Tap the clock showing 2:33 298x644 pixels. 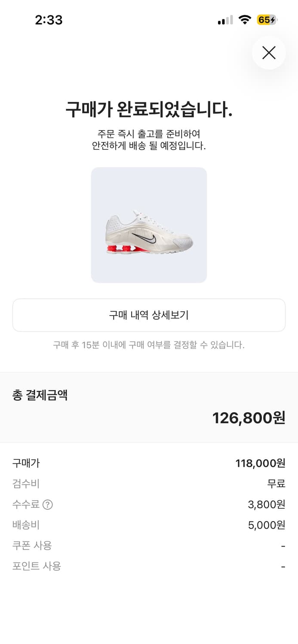coord(49,20)
